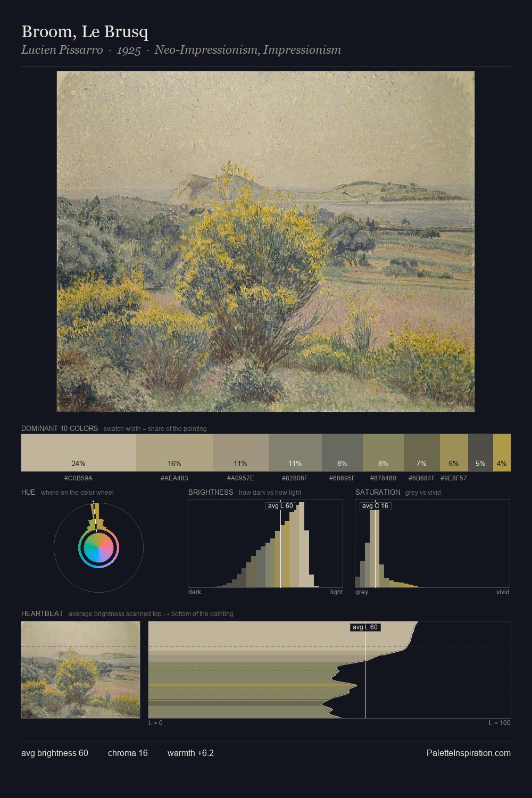Click the 'chroma 16' footer stat
The width and height of the screenshot is (532, 798).
click(128, 753)
